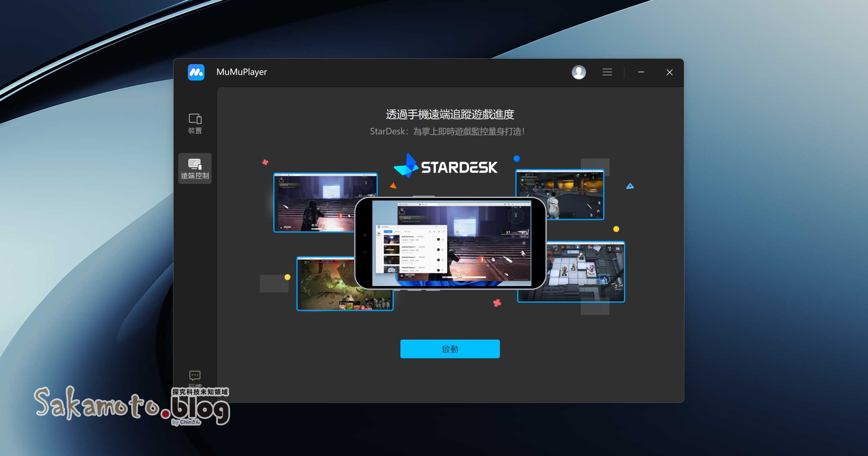This screenshot has height=456, width=868.
Task: Select the 遠端控制 remote control tab
Action: click(x=195, y=169)
